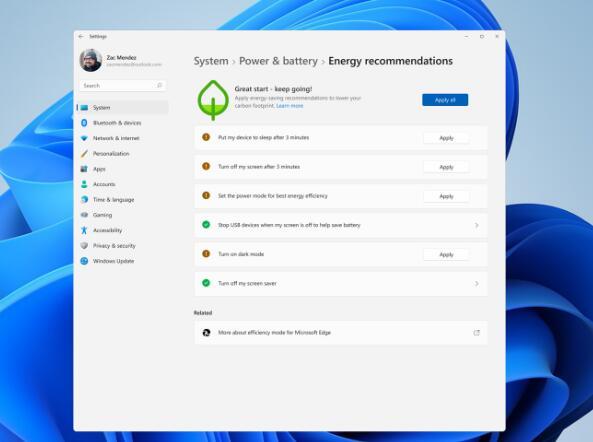Expand the Stop USB devices row chevron
This screenshot has height=442, width=593.
pos(477,225)
